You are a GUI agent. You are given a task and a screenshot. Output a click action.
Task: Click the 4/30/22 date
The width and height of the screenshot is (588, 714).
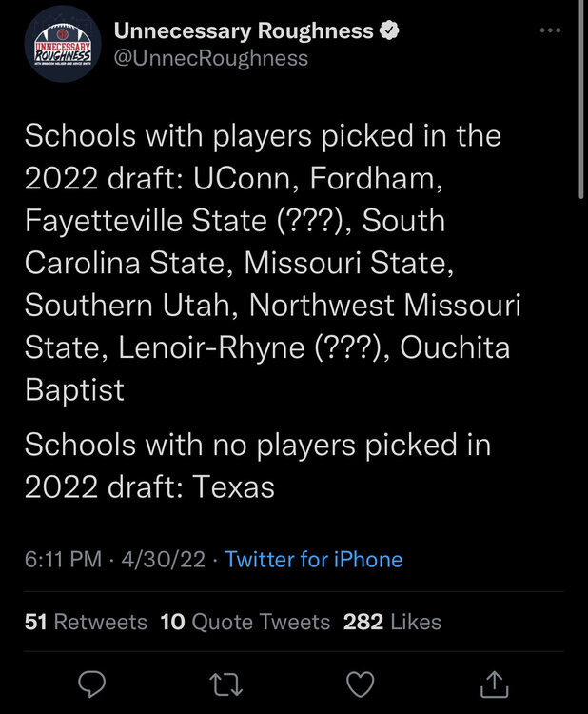click(x=171, y=559)
